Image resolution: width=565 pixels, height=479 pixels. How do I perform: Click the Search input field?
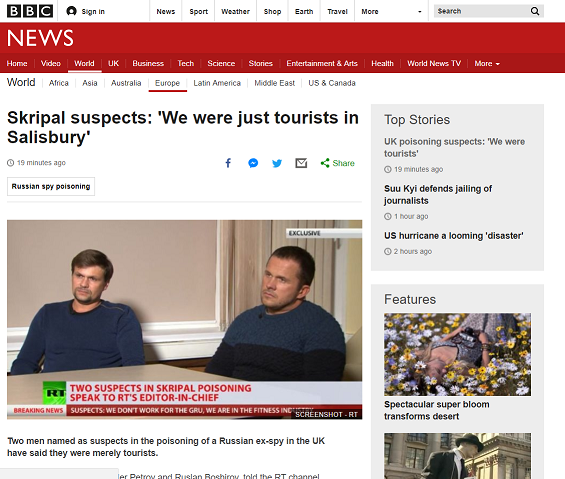point(481,11)
